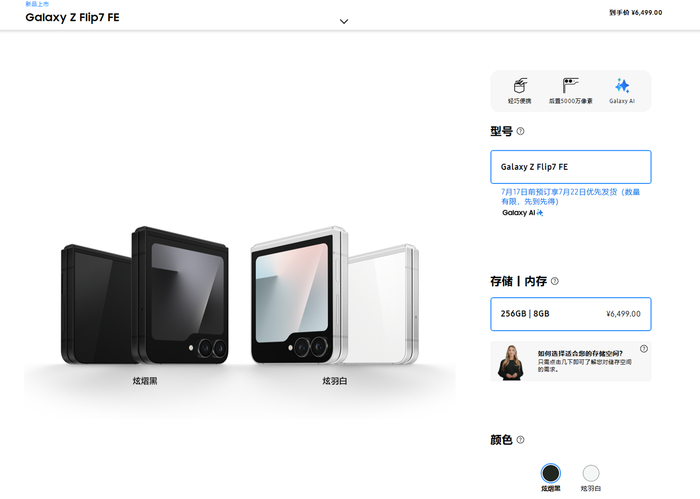Click the 到手价 ¥6,499.00 price in header
The height and width of the screenshot is (499, 700).
(x=636, y=12)
